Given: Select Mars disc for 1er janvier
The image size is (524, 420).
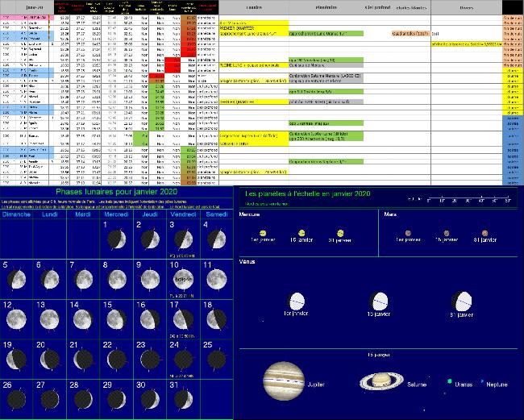Looking at the screenshot, I should [x=408, y=233].
